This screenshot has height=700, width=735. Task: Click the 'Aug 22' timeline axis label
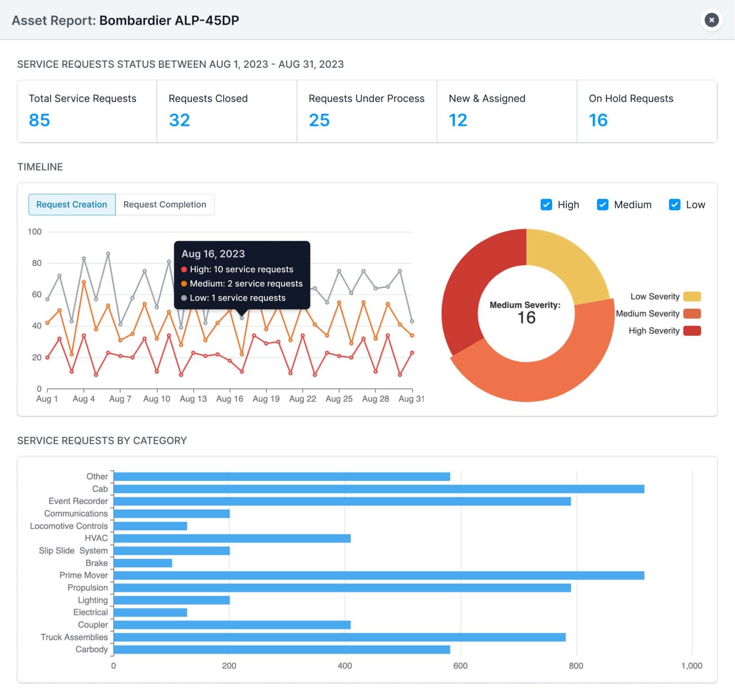[302, 399]
